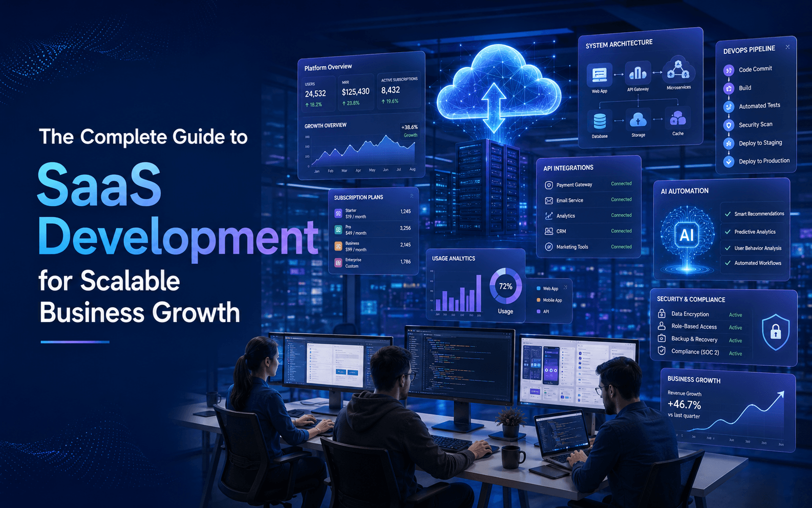Click the Enterprise plan count 1,786
This screenshot has height=508, width=812.
point(405,261)
